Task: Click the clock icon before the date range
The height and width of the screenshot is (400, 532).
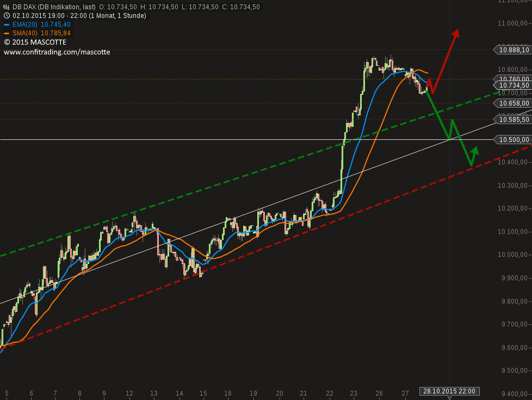Action: 7,16
